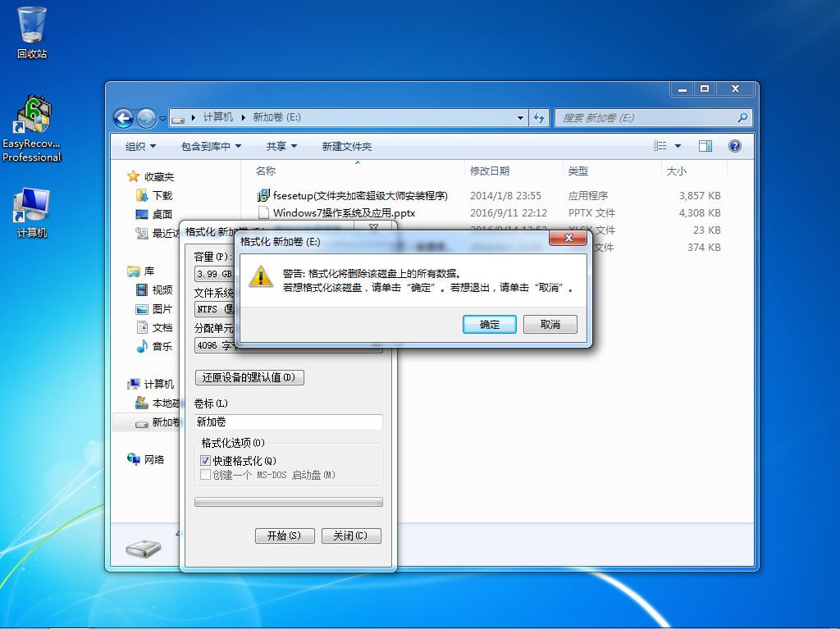Click 还原设备的默认值 button
This screenshot has width=840, height=629.
click(249, 377)
